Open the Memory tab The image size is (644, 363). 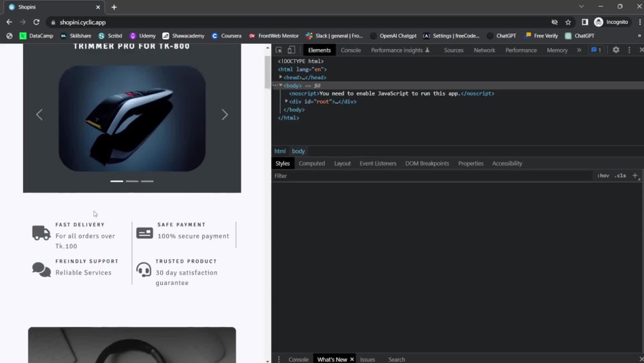coord(557,50)
